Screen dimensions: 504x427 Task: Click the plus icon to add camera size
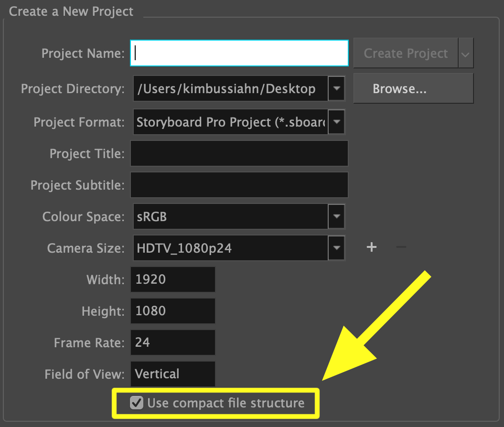click(371, 247)
